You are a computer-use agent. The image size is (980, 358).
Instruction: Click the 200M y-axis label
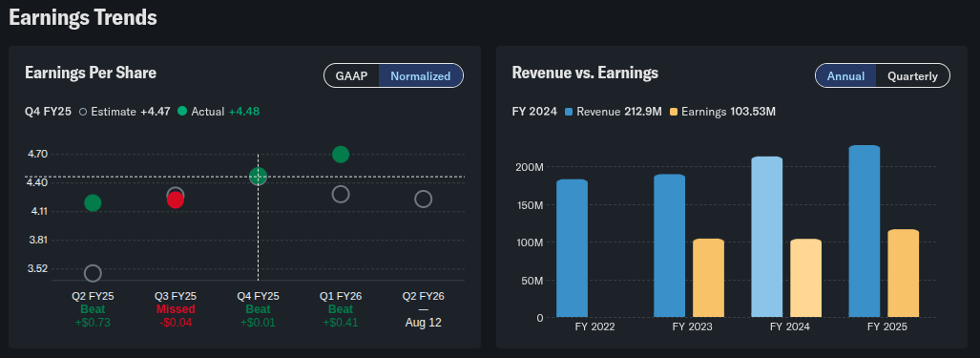(x=530, y=167)
